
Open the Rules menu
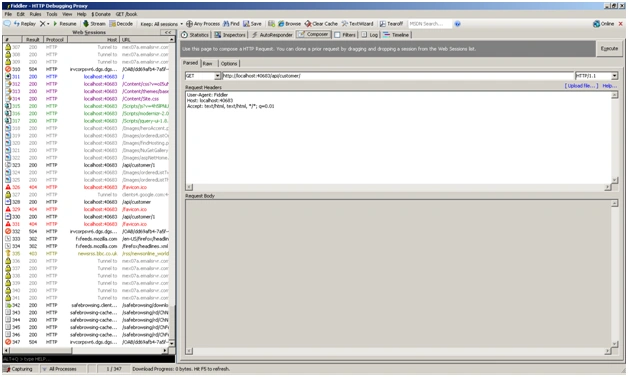(x=35, y=14)
